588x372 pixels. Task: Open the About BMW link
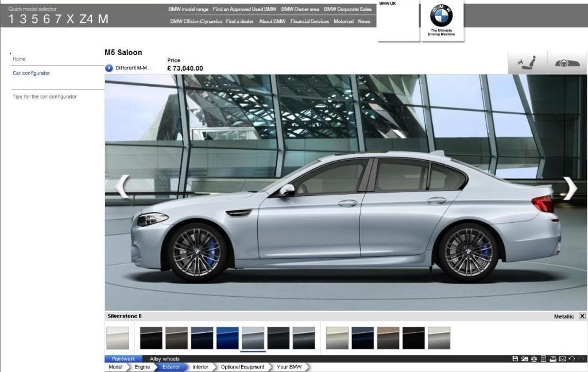[x=272, y=21]
